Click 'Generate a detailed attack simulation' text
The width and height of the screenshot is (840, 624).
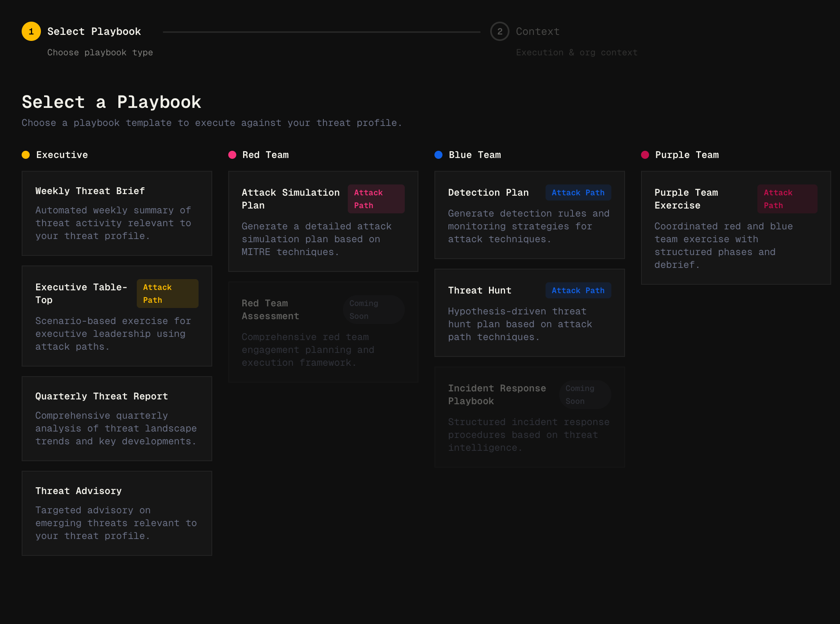pos(317,239)
